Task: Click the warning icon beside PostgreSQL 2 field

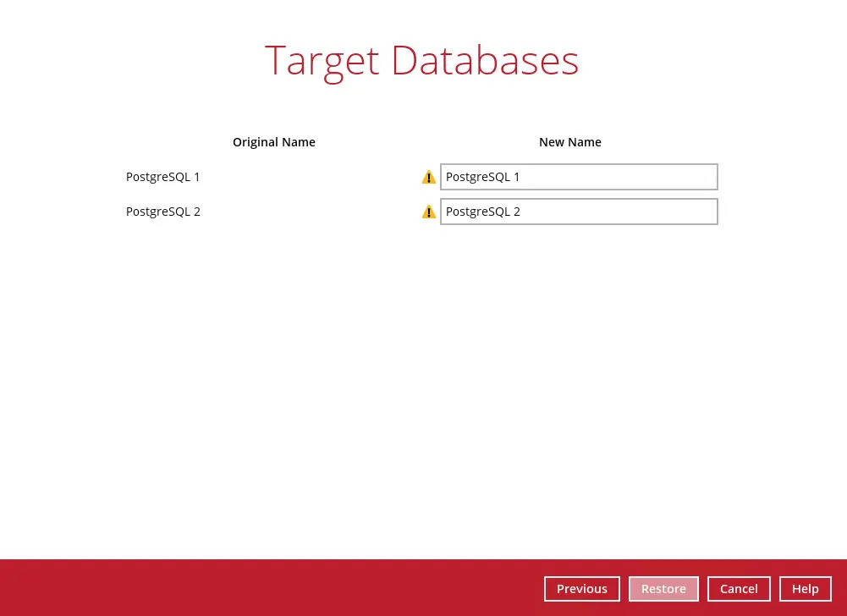Action: [x=429, y=212]
